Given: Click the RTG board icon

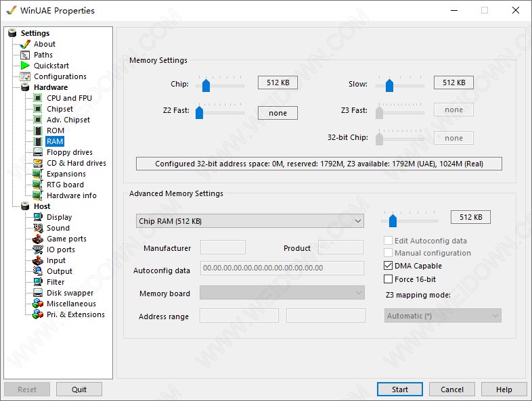Looking at the screenshot, I should click(x=38, y=185).
